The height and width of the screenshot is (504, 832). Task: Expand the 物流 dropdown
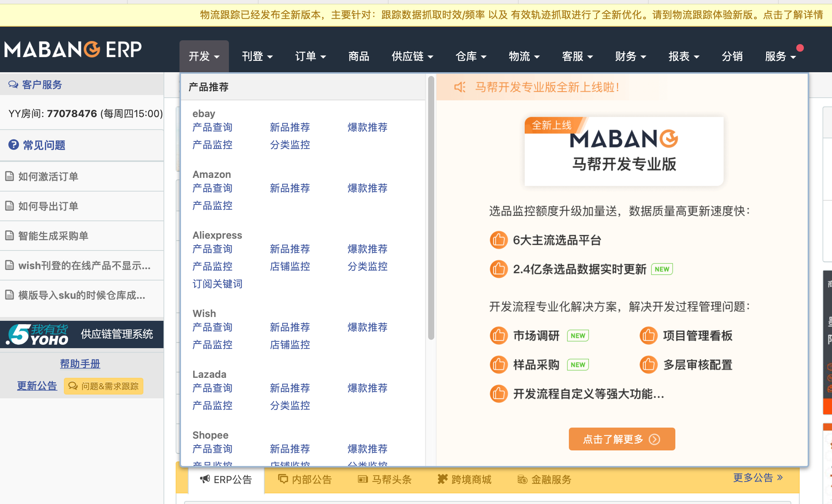[524, 56]
